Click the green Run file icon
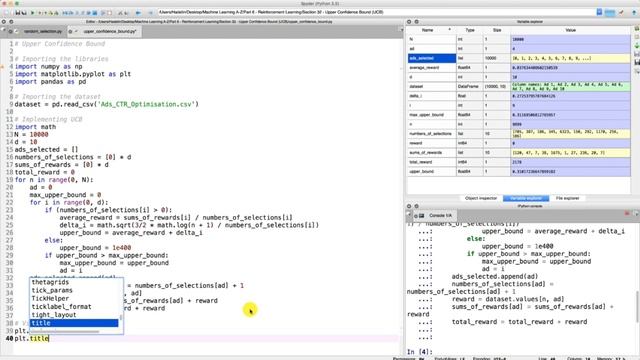 [x=33, y=13]
